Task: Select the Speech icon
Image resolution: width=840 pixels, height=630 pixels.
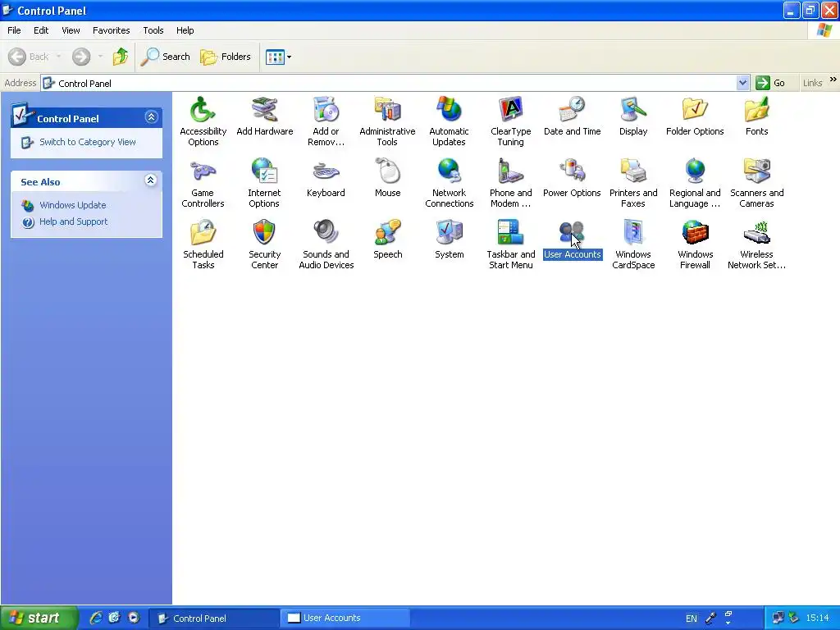Action: coord(387,240)
